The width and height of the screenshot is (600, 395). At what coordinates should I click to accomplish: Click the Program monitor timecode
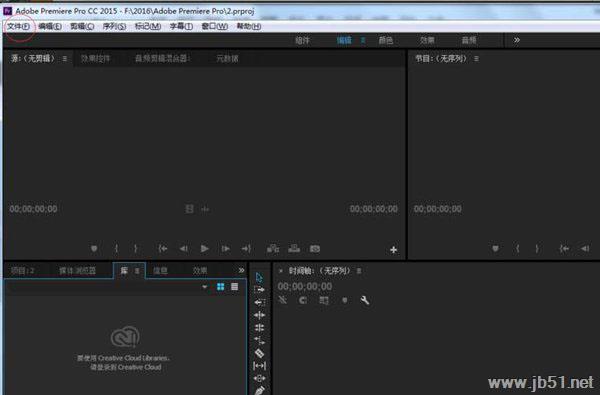point(437,209)
